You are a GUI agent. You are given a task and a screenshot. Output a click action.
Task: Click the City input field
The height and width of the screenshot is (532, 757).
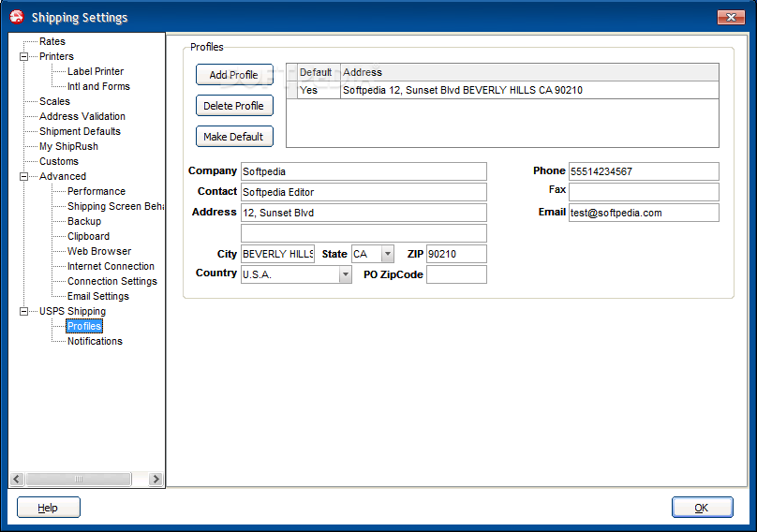277,254
